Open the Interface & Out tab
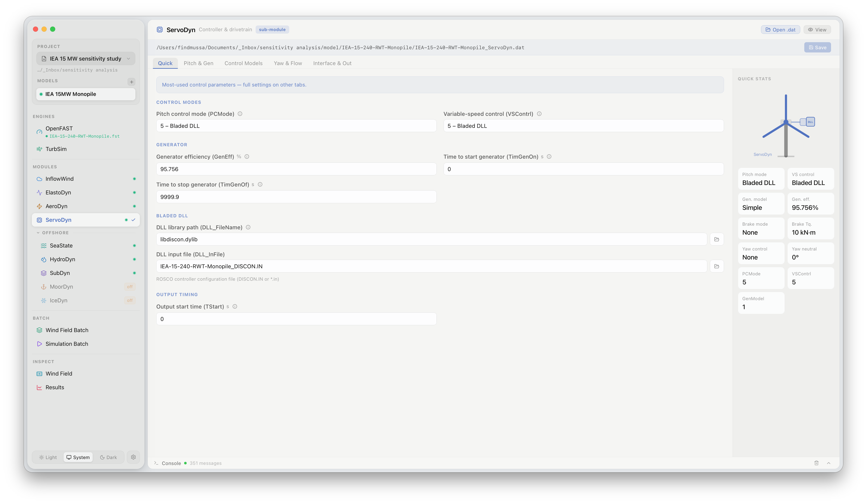Viewport: 867px width, 504px height. point(332,63)
